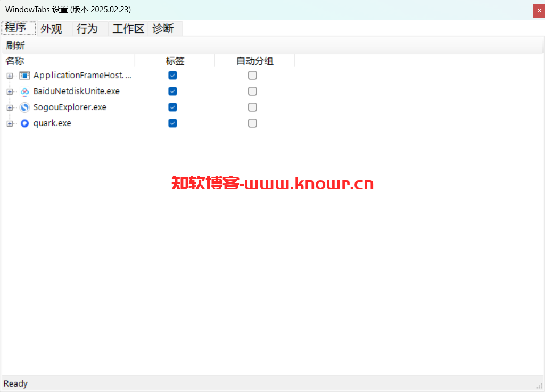The width and height of the screenshot is (545, 392).
Task: Click the ApplicationFrameHost program icon
Action: click(x=24, y=76)
